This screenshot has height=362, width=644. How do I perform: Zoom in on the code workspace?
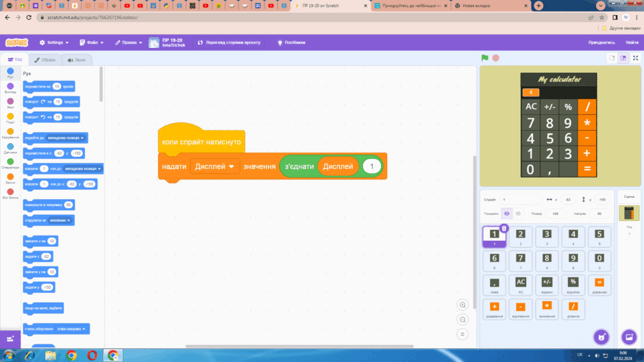click(462, 305)
